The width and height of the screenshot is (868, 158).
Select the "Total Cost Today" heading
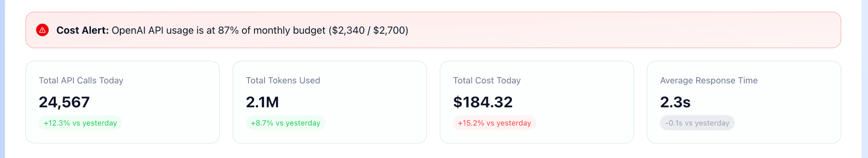(x=486, y=80)
